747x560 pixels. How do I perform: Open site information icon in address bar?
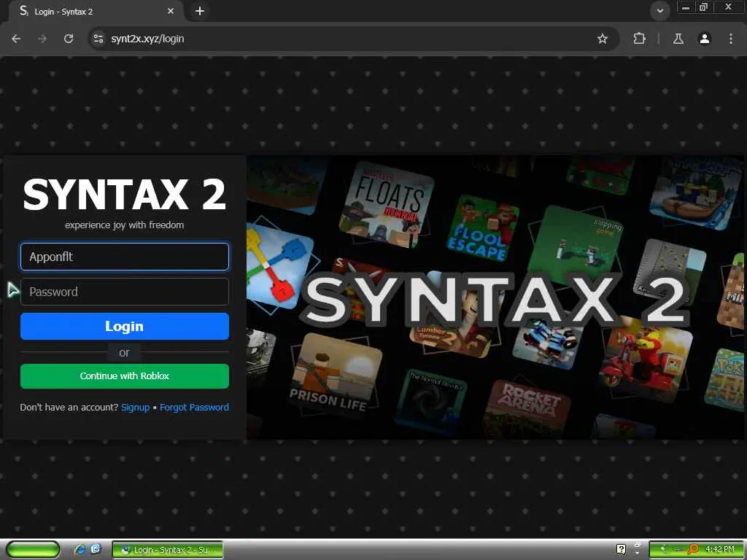[98, 39]
